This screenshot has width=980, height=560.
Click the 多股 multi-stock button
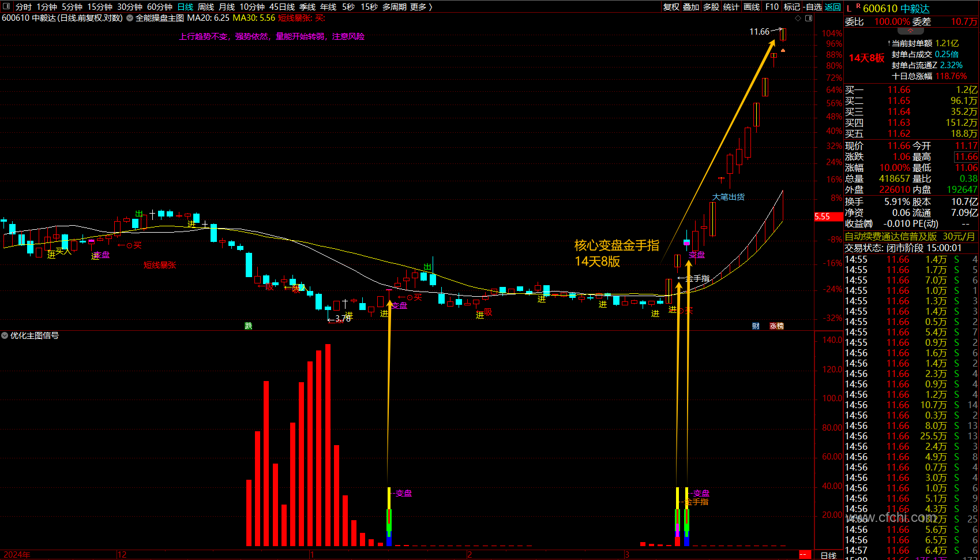coord(711,7)
